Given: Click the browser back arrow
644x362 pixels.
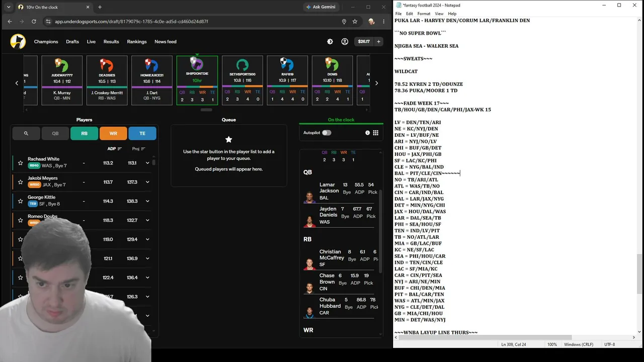Looking at the screenshot, I should click(10, 22).
